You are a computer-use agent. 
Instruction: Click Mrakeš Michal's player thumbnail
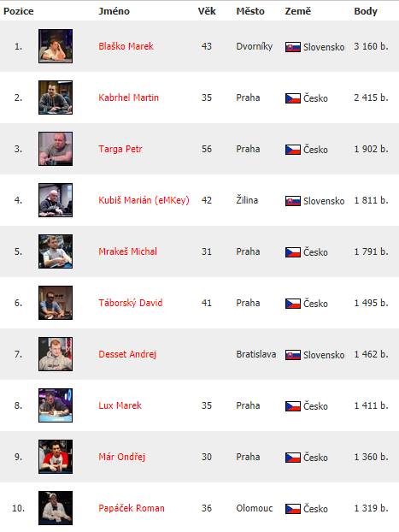56,251
